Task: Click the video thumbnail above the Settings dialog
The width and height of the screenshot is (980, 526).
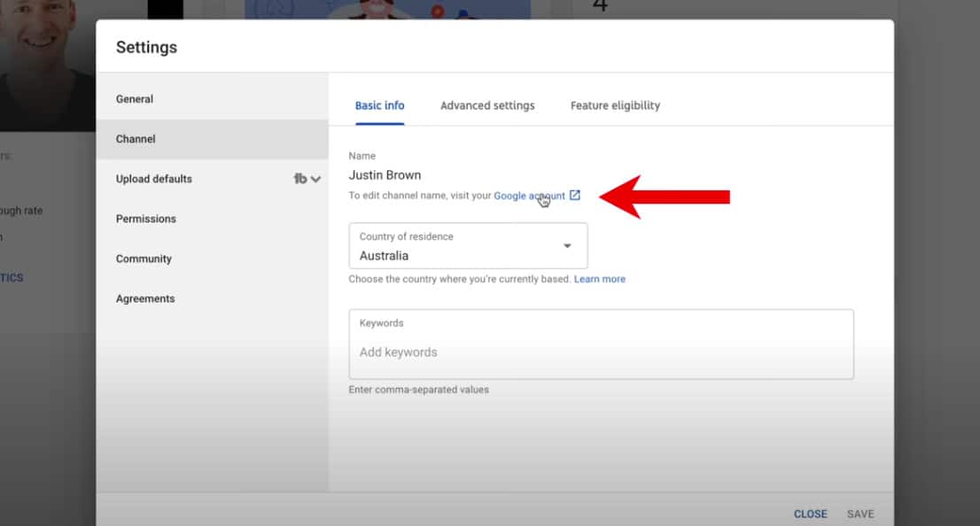Action: coord(387,9)
